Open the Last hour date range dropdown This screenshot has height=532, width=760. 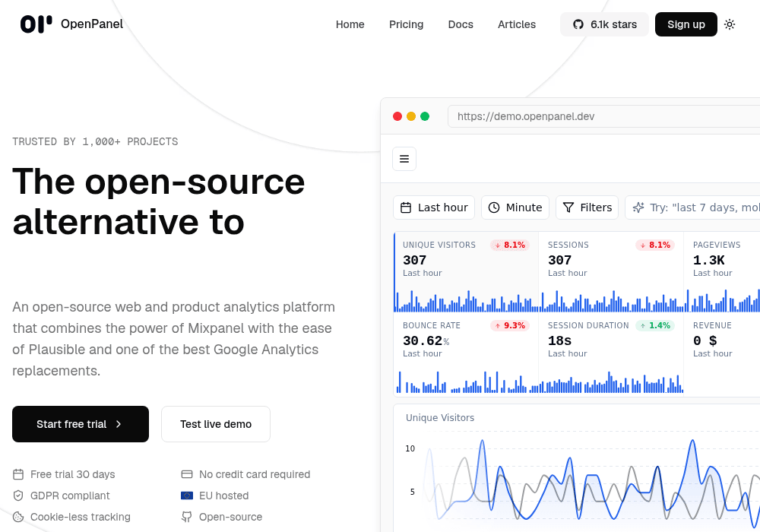point(434,207)
